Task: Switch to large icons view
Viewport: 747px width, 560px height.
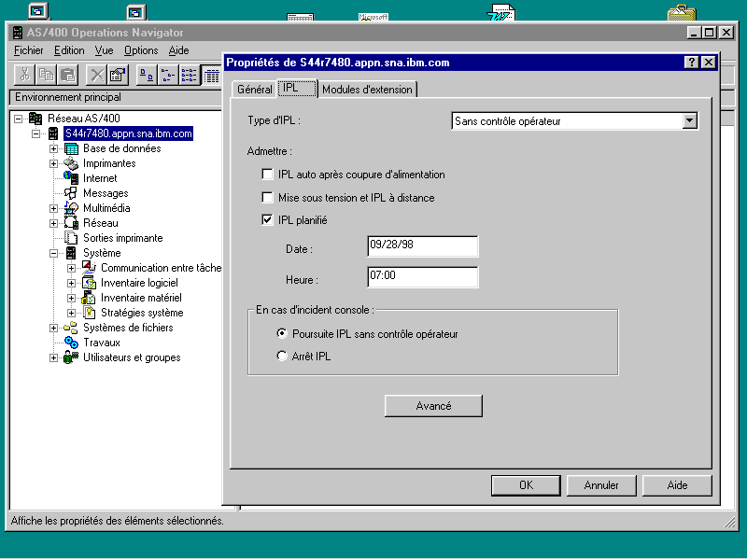Action: coord(148,76)
